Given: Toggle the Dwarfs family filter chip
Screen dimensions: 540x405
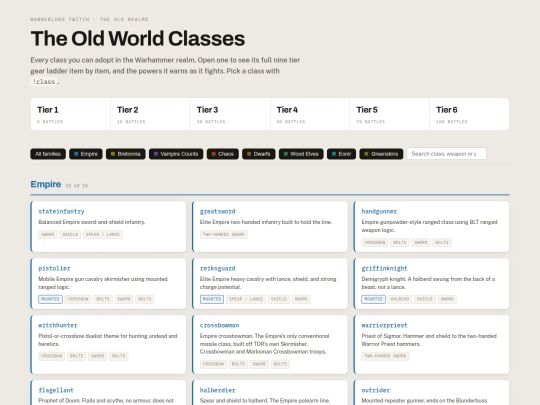Looking at the screenshot, I should click(x=259, y=154).
